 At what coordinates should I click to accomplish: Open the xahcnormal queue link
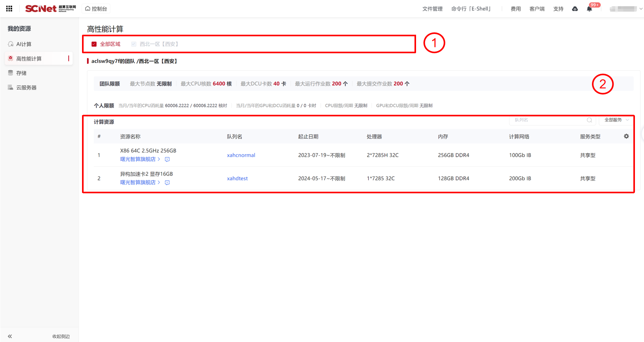pos(241,155)
